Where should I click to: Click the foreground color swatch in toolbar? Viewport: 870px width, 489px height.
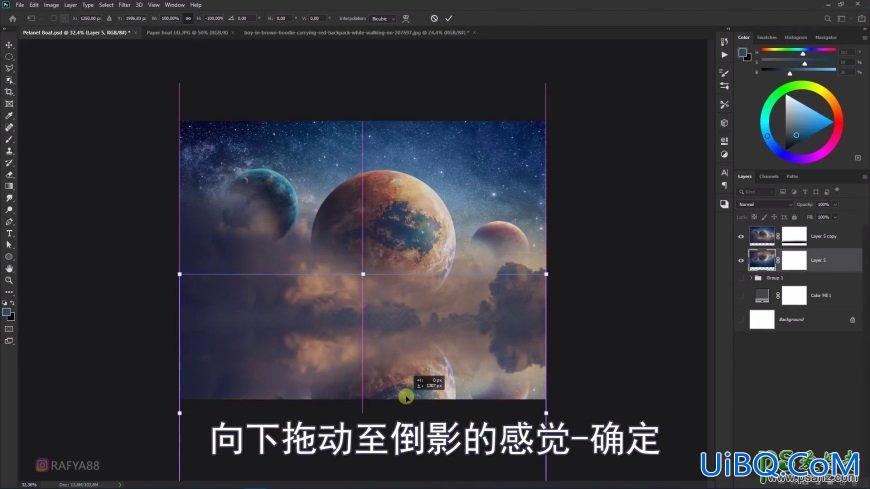pos(7,312)
